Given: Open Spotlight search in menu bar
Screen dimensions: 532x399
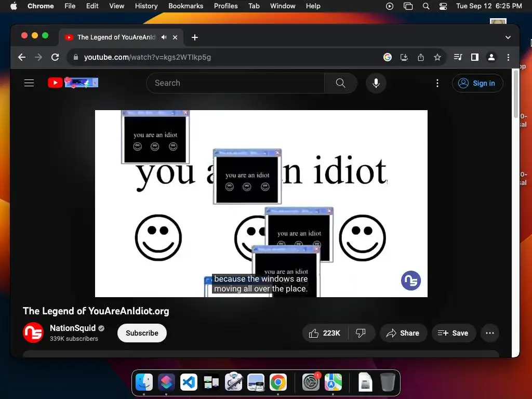Looking at the screenshot, I should pyautogui.click(x=426, y=6).
